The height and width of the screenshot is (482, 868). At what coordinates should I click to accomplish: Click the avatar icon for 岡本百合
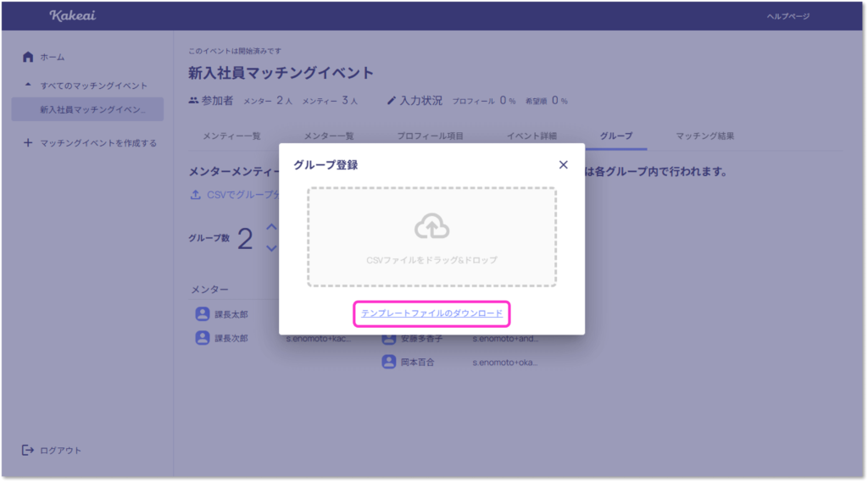point(389,362)
